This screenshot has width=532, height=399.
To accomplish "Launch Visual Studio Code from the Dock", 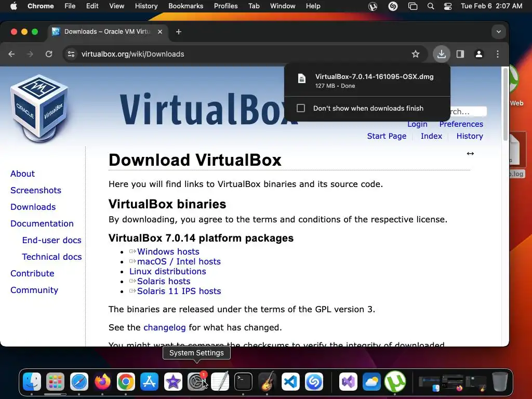I will tap(290, 382).
